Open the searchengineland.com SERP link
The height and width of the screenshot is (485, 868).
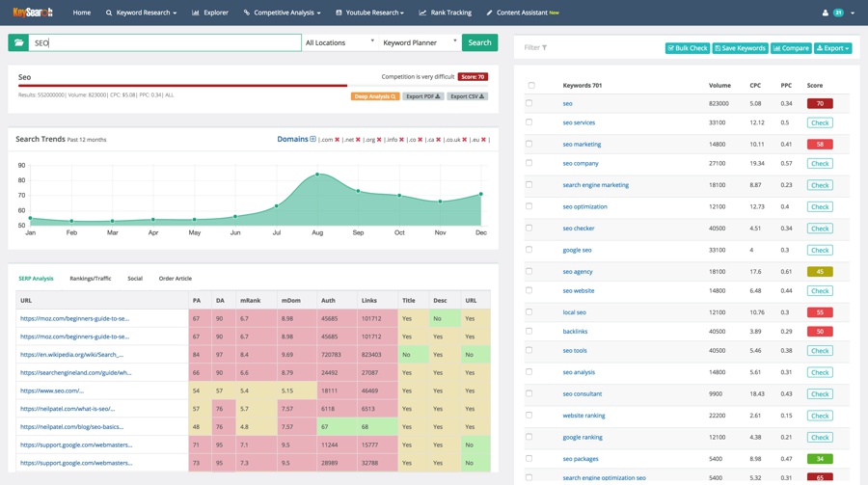76,372
